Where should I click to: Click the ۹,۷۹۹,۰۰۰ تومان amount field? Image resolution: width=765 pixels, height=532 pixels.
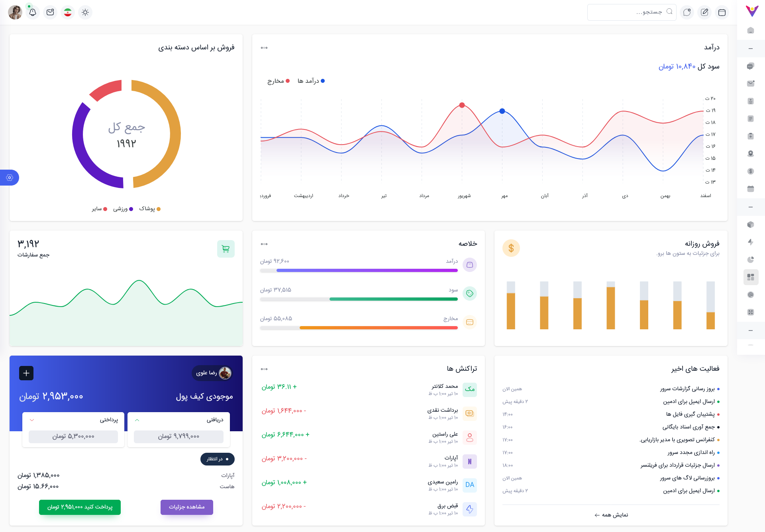click(x=178, y=436)
